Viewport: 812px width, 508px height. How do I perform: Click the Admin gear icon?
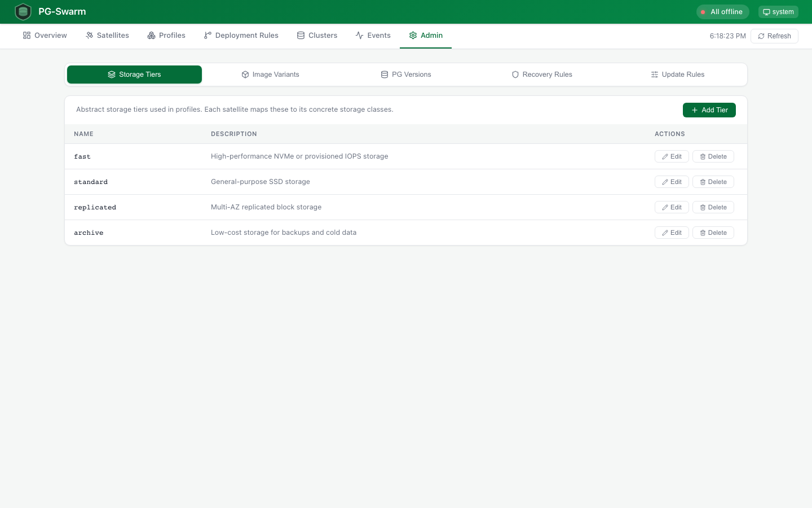[413, 36]
